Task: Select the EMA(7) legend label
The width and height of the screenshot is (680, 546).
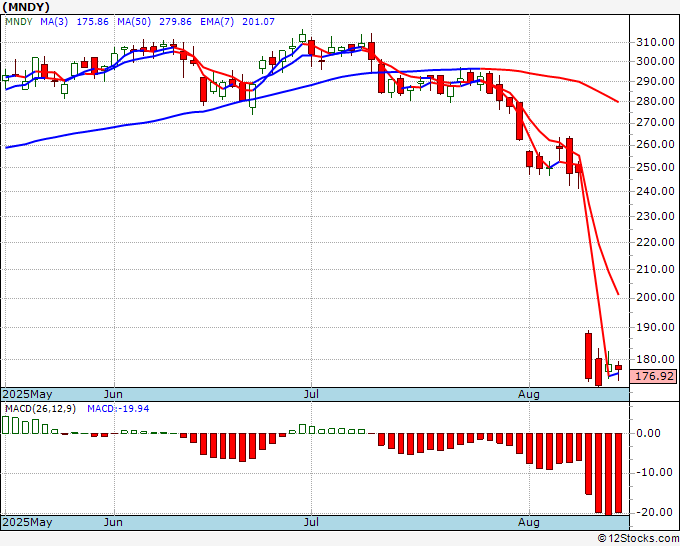Action: tap(217, 21)
